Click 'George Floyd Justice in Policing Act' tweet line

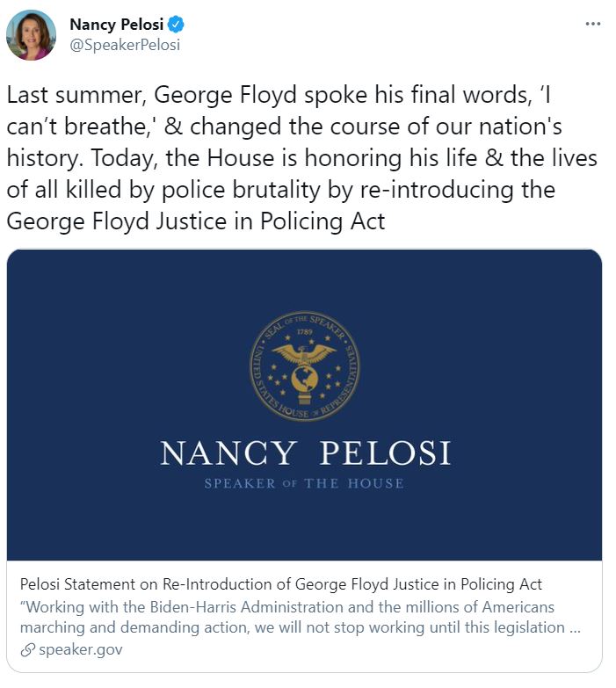pyautogui.click(x=195, y=221)
